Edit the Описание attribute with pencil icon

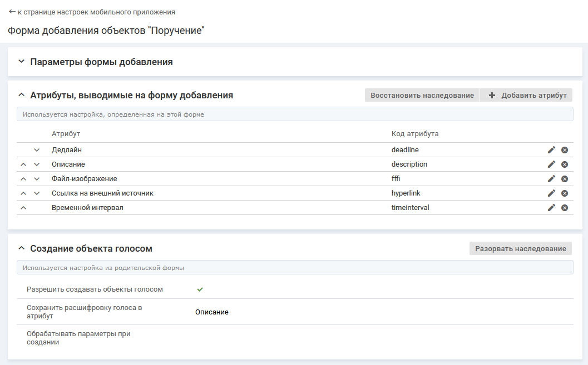551,164
